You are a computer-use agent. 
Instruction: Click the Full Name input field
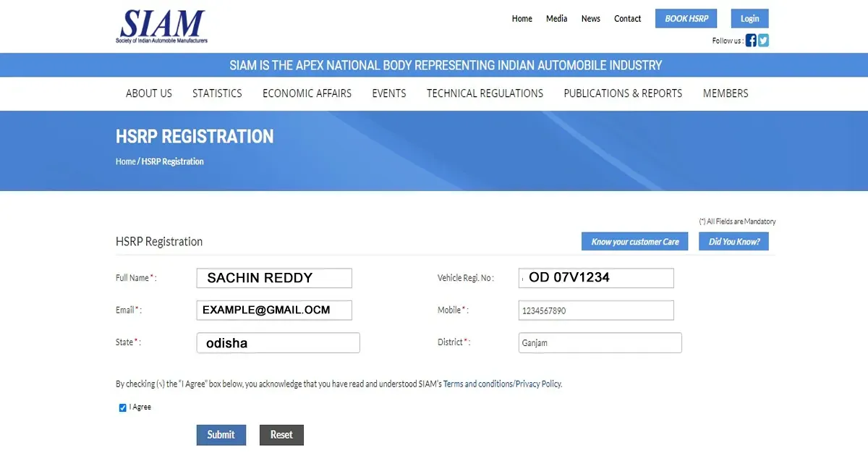click(274, 278)
